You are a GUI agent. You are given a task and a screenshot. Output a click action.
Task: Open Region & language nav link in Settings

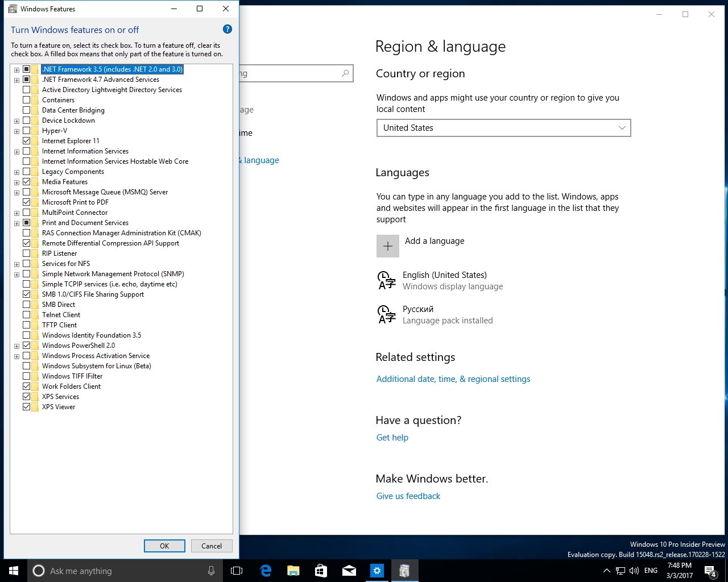(259, 160)
